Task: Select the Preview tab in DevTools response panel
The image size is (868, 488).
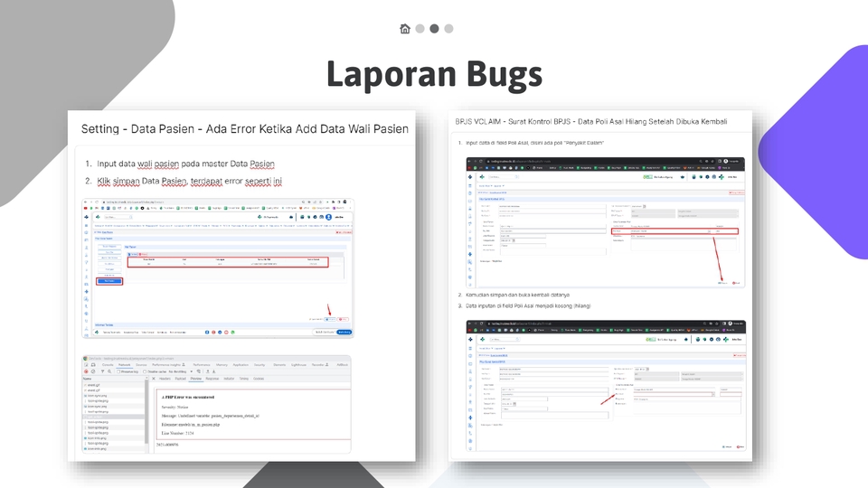Action: [195, 379]
